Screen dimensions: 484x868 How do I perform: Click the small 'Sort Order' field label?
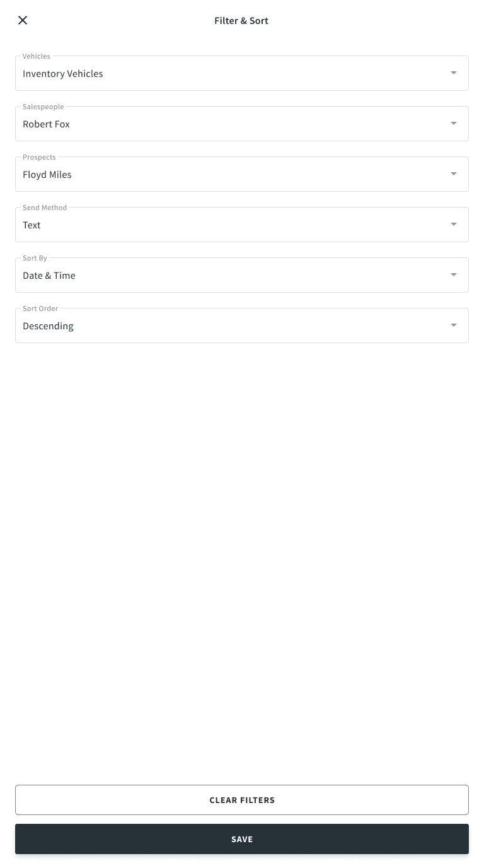(x=40, y=308)
